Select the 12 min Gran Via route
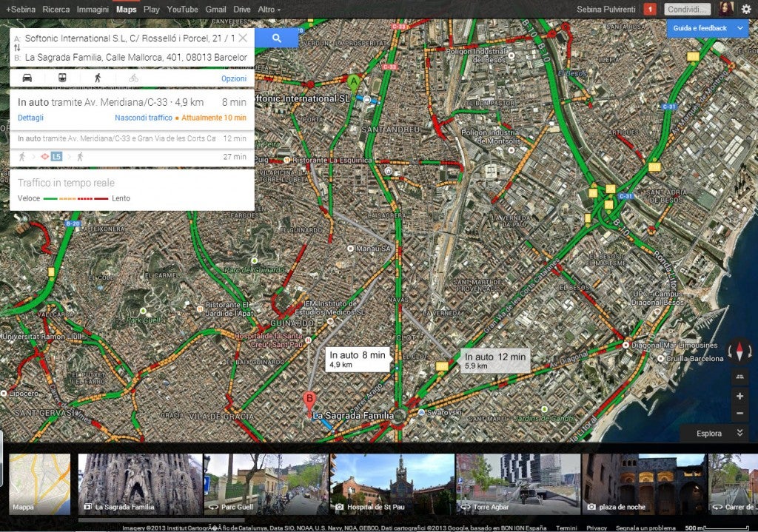The image size is (758, 532). (132, 138)
